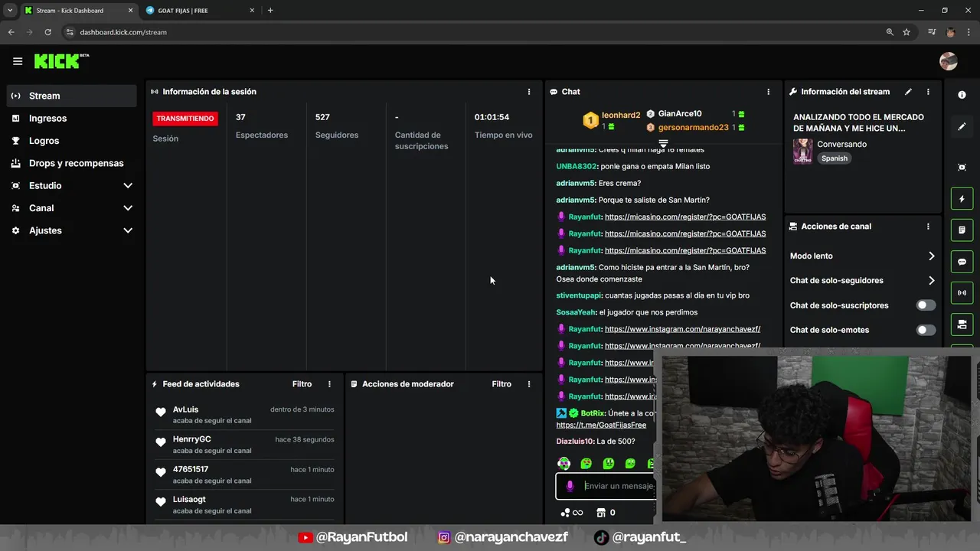Click the camera channel actions button in right rail

pyautogui.click(x=962, y=324)
